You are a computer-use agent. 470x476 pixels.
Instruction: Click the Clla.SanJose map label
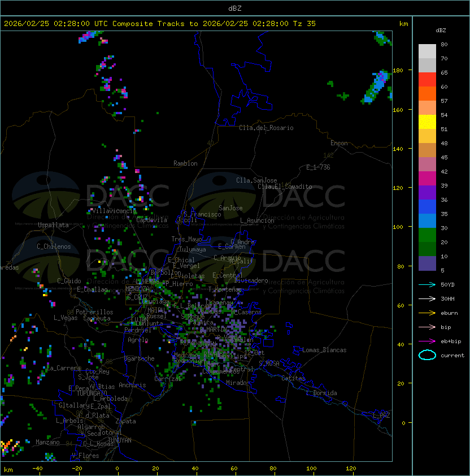coord(256,180)
